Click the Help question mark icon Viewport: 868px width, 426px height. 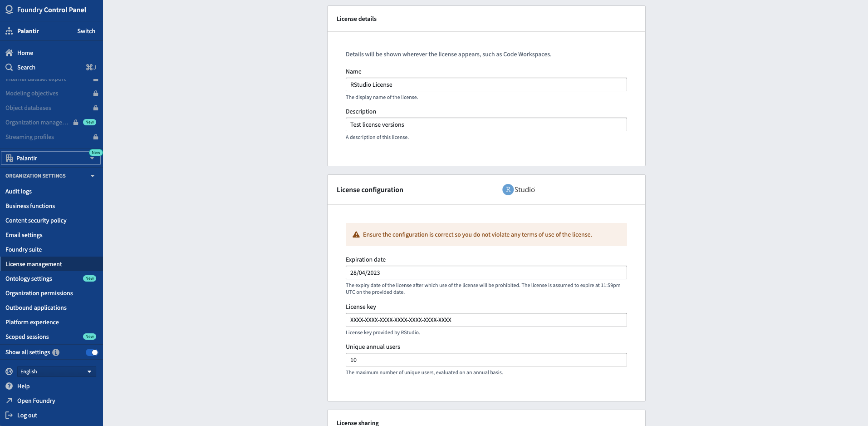pyautogui.click(x=9, y=386)
